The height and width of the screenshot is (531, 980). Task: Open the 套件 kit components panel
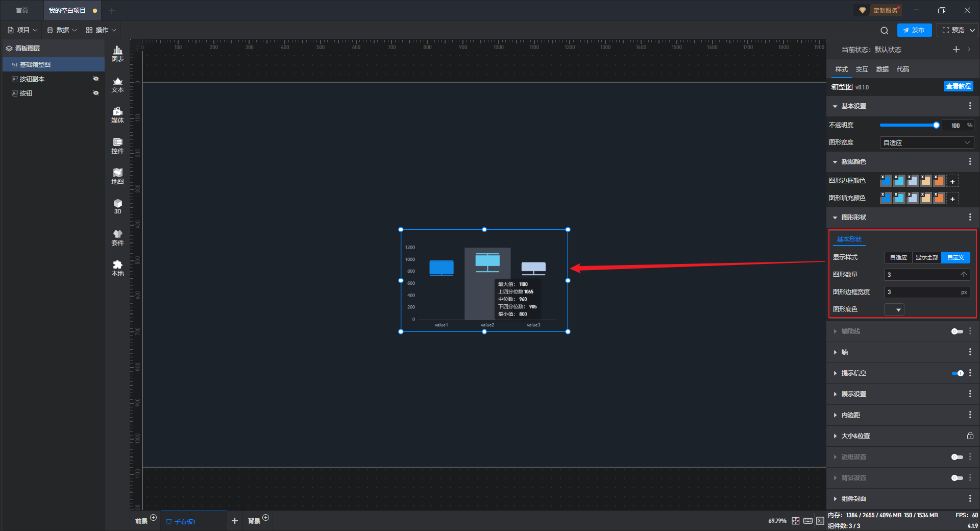click(x=117, y=237)
